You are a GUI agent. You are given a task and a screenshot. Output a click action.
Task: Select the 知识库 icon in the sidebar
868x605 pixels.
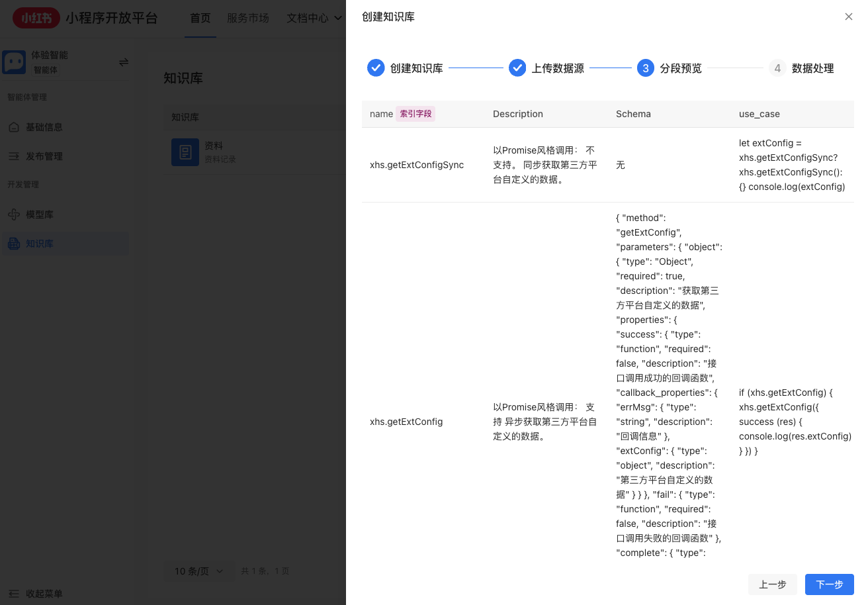tap(13, 243)
